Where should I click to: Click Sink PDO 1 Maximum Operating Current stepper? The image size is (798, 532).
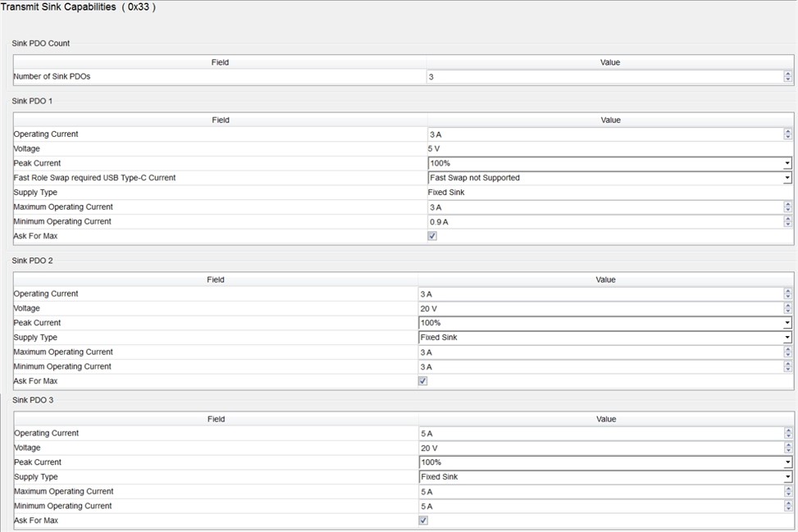click(x=787, y=207)
